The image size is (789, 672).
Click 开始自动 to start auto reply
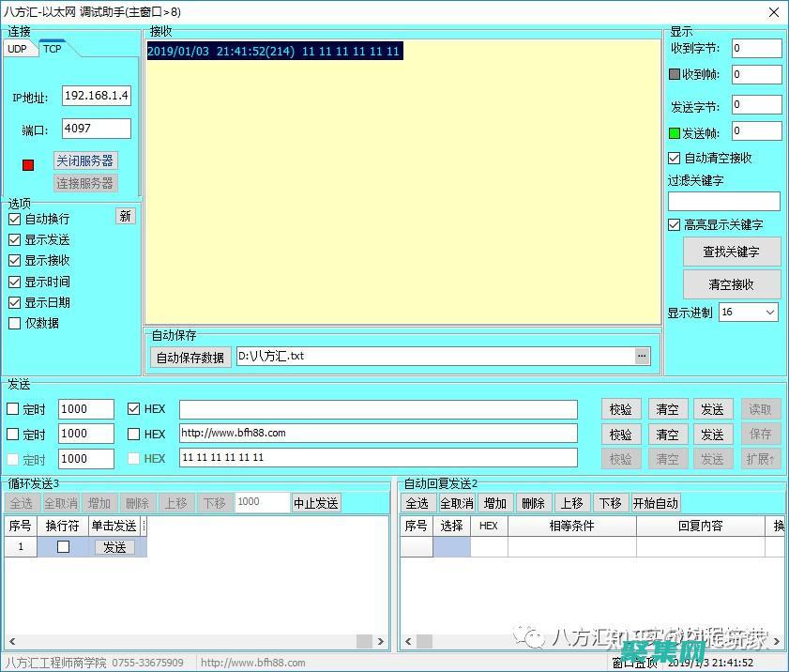click(x=656, y=502)
